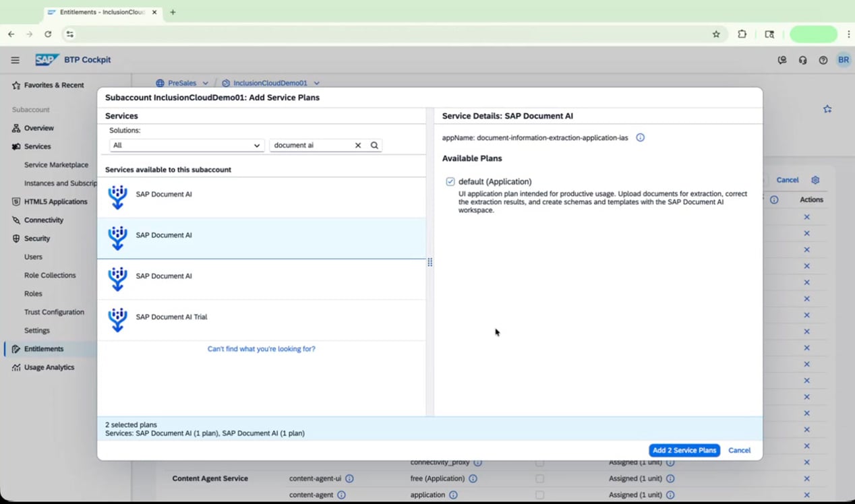Open Connectivity in sidebar

[44, 220]
